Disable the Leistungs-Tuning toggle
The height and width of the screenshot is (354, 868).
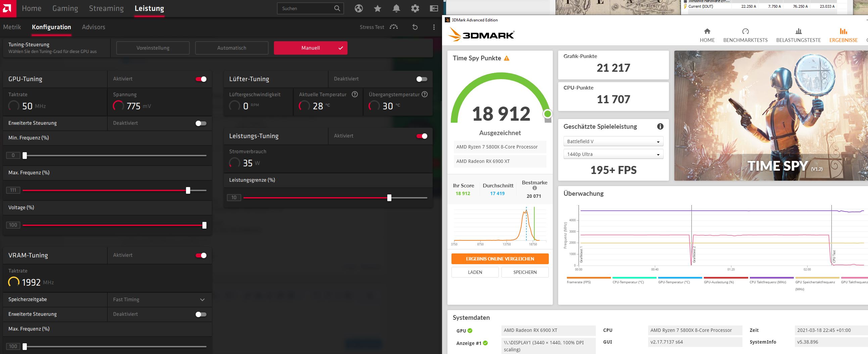pyautogui.click(x=422, y=136)
